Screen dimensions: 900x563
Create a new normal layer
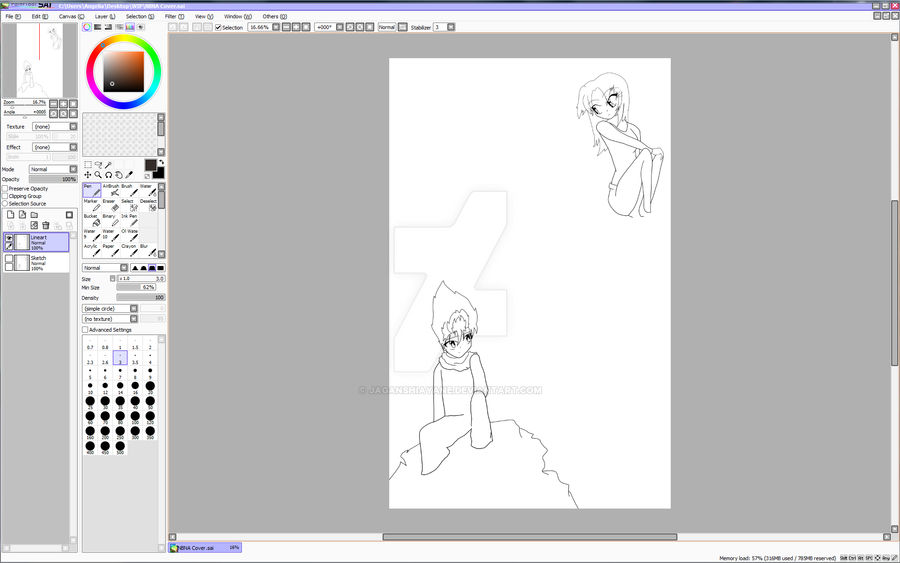pos(10,215)
